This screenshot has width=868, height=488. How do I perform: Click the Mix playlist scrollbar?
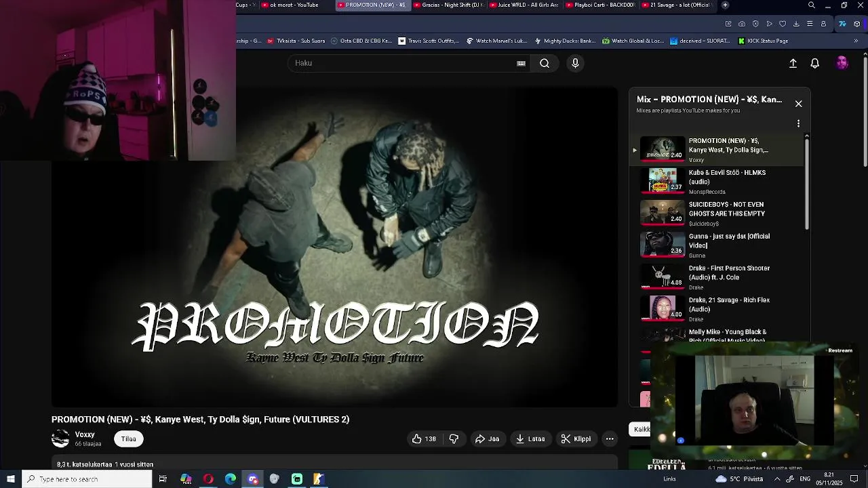(x=807, y=183)
